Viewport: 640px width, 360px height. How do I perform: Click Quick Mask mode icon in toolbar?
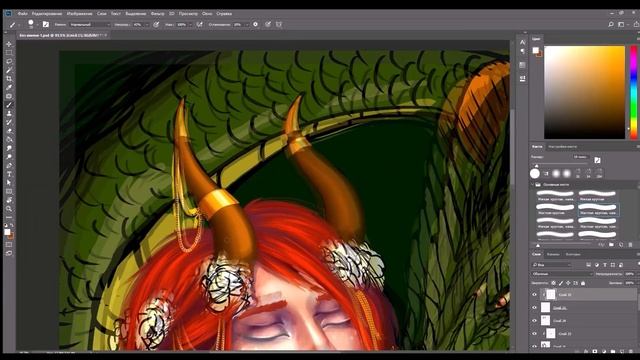point(9,245)
